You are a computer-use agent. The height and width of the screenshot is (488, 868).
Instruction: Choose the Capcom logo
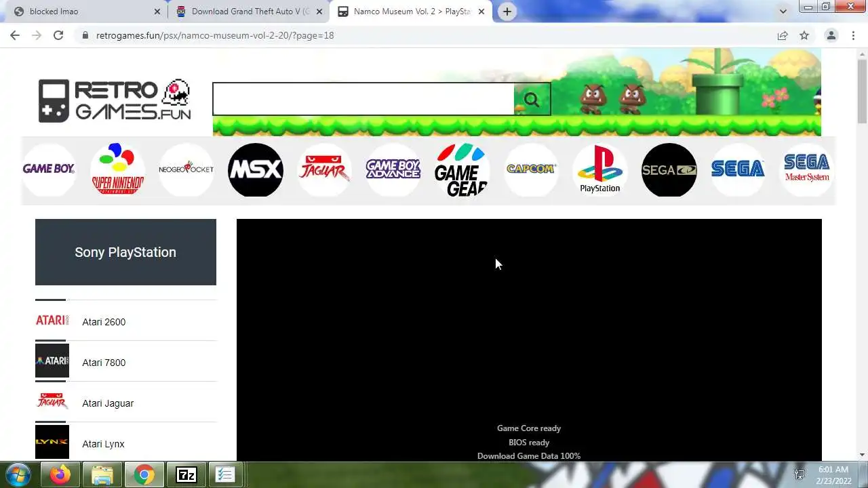tap(531, 169)
